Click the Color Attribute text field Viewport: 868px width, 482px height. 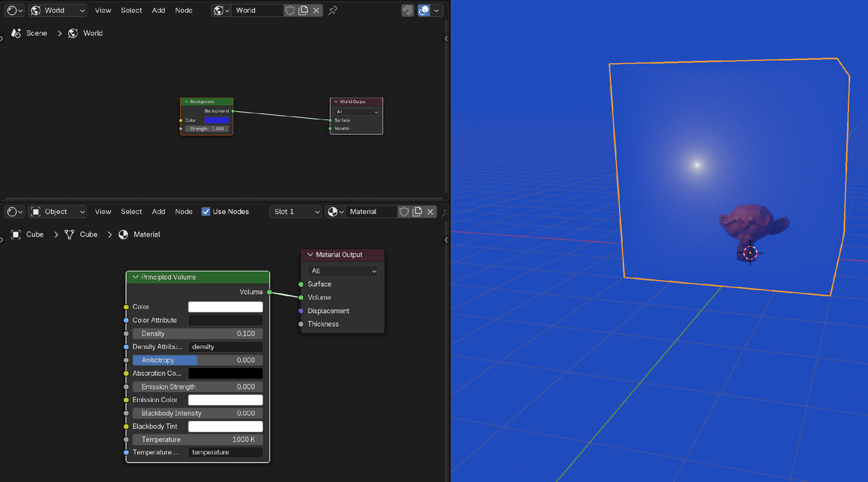coord(225,320)
